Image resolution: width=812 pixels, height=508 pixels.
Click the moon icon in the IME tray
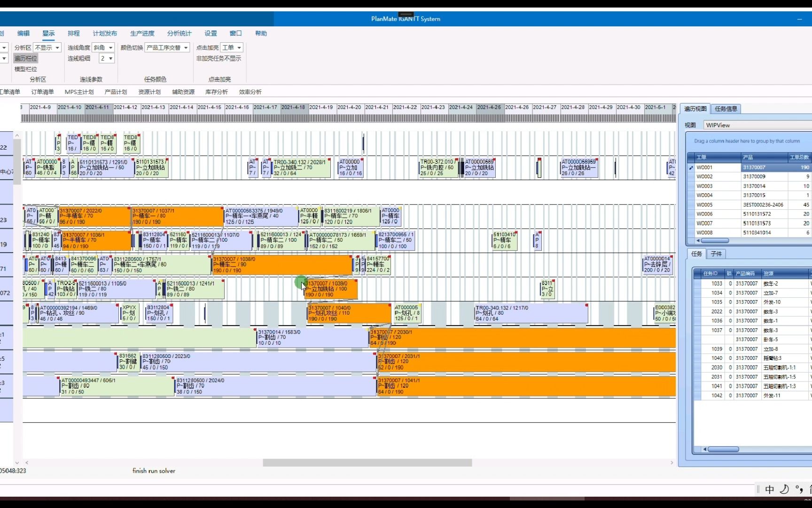point(784,490)
